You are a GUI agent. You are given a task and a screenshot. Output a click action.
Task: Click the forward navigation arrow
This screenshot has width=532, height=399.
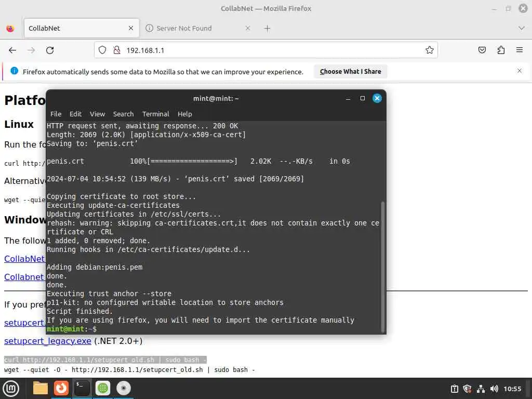(x=31, y=50)
